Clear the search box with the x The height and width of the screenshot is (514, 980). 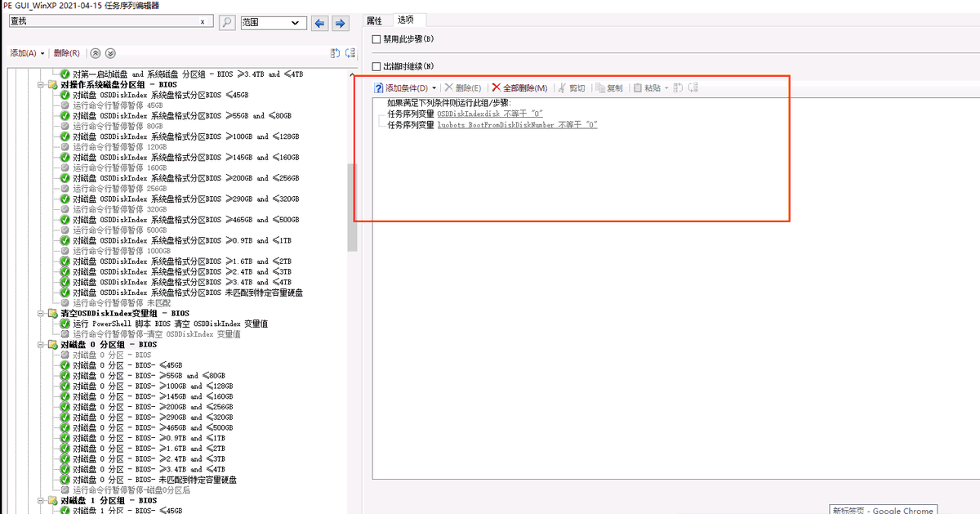(x=203, y=23)
